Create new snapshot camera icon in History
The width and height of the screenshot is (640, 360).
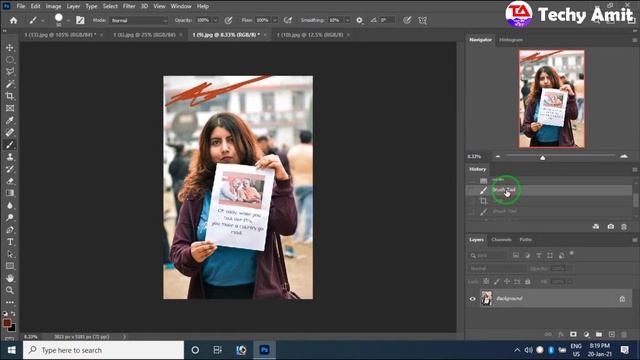(611, 227)
